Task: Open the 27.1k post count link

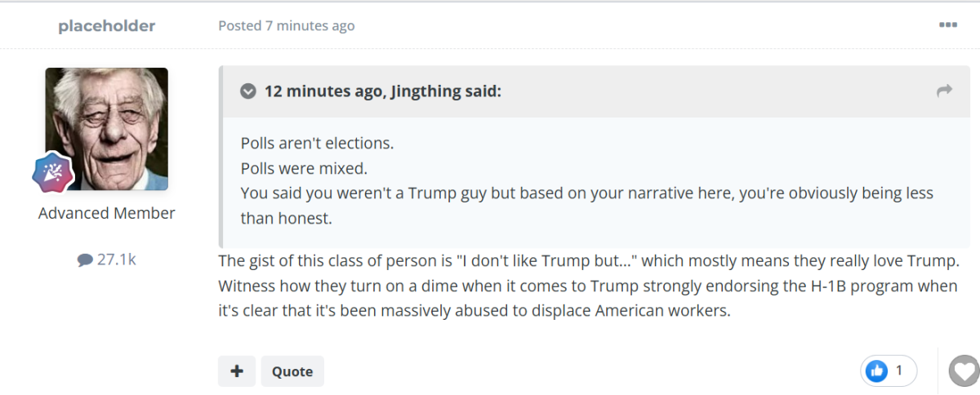Action: click(x=107, y=260)
